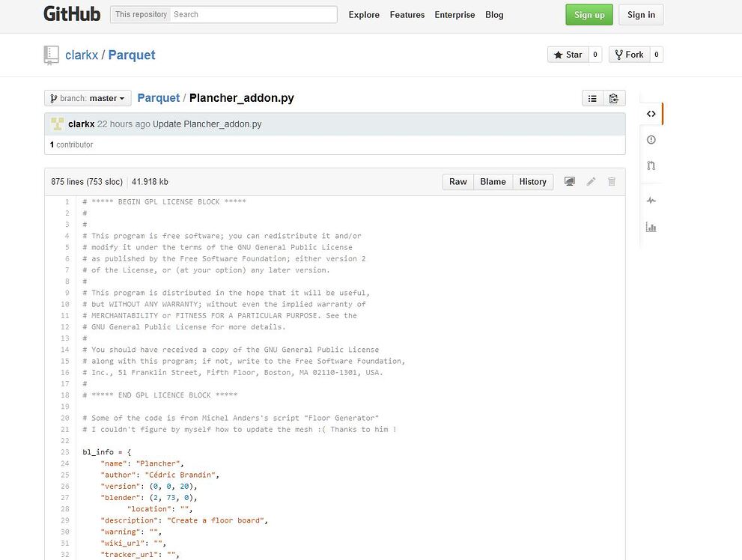This screenshot has height=560, width=742.
Task: Open clarkx author link in commit bar
Action: 82,124
